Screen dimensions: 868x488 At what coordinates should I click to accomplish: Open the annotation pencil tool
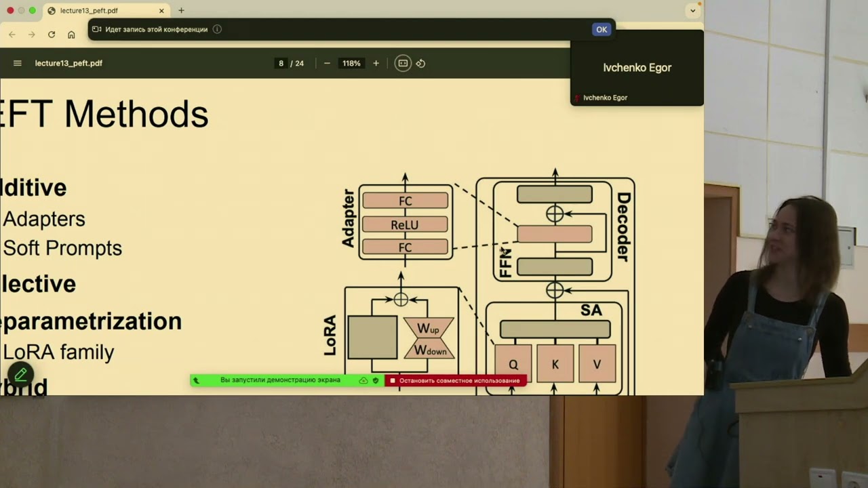pyautogui.click(x=20, y=374)
